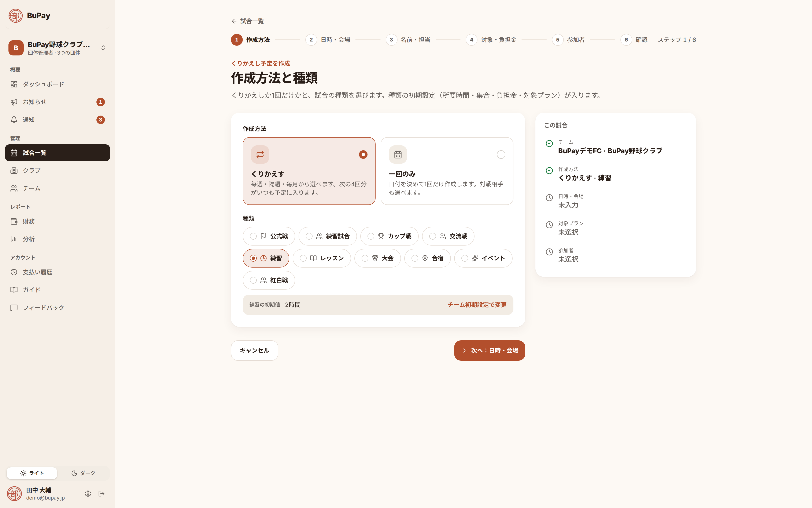
Task: Switch to ダーク theme
Action: pos(83,473)
